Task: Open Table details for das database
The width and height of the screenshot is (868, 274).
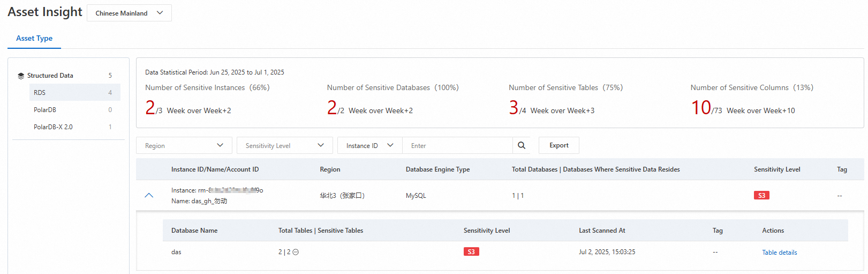Action: click(779, 253)
